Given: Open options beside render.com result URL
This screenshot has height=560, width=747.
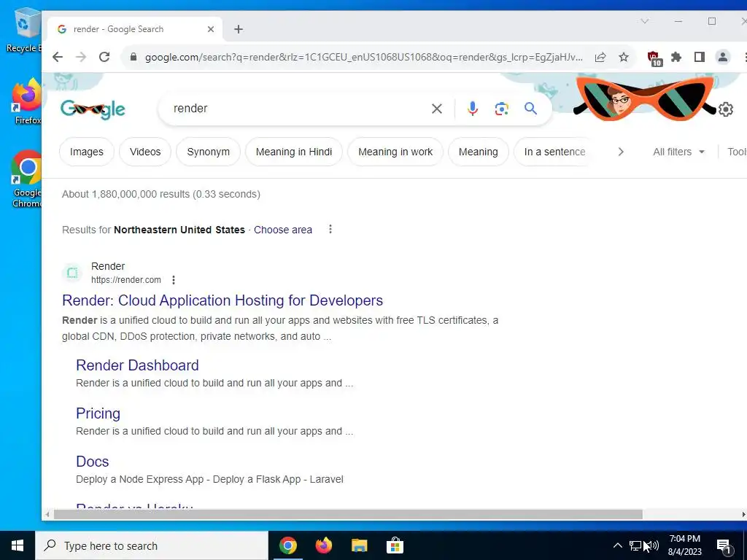Looking at the screenshot, I should [174, 280].
